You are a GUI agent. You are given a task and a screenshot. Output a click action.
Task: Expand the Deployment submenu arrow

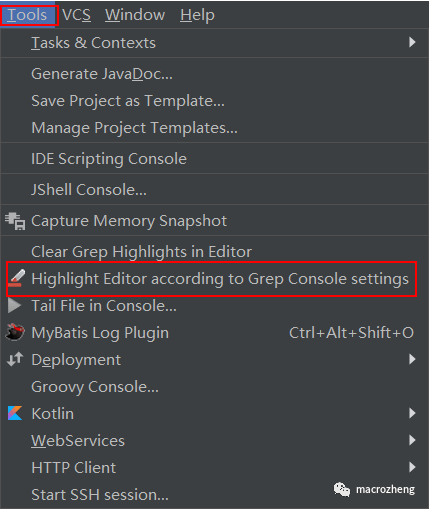[412, 359]
